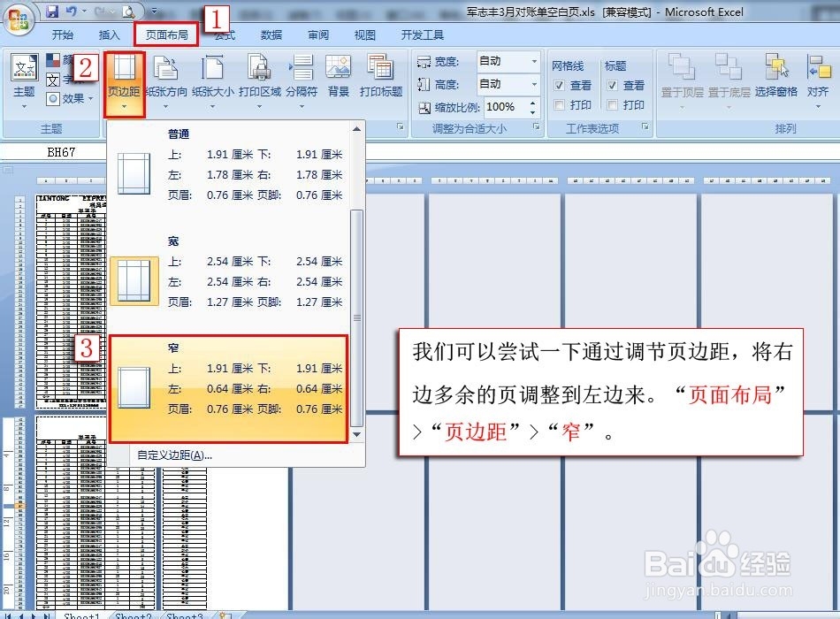Click the 缩放比例 100% field
Viewport: 840px width, 619px height.
tap(506, 107)
